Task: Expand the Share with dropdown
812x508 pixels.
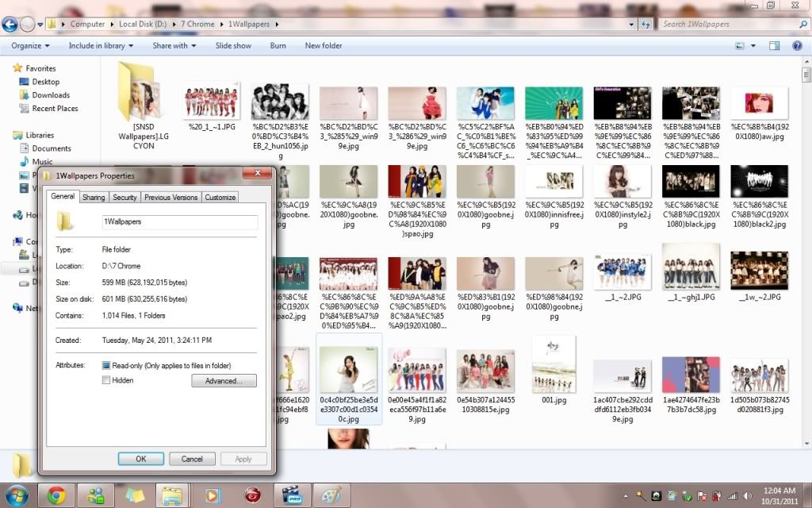Action: pyautogui.click(x=174, y=46)
